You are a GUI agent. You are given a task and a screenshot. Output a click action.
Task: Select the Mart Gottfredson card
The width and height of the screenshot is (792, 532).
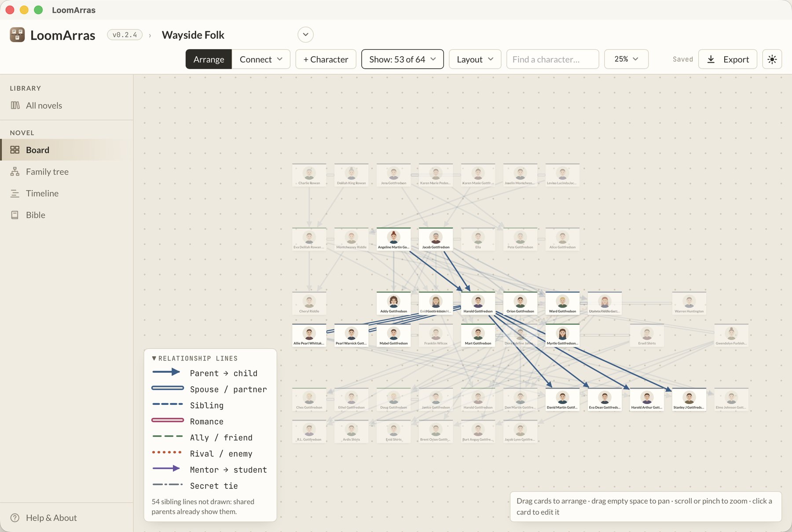478,335
